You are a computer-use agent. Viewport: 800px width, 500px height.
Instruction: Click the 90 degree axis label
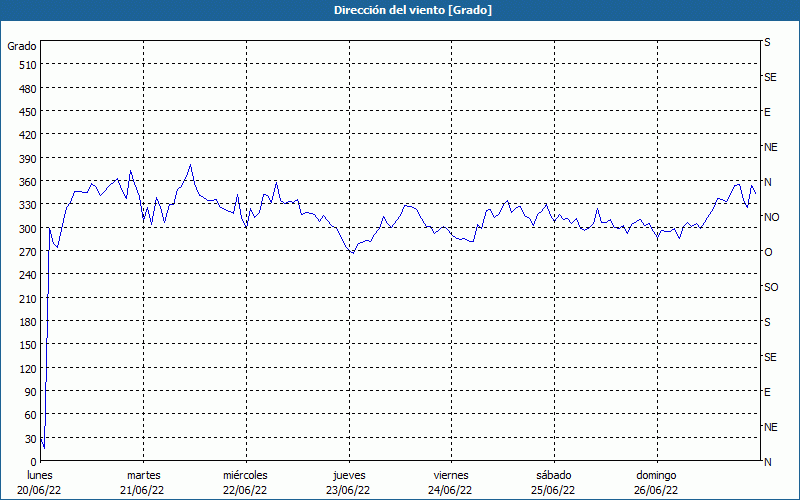(x=31, y=392)
